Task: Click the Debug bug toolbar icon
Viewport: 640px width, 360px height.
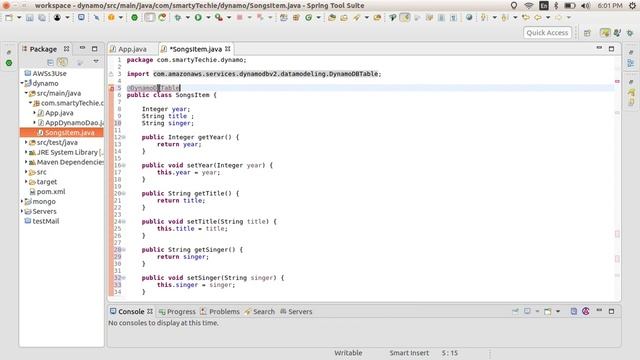Action: point(178,18)
